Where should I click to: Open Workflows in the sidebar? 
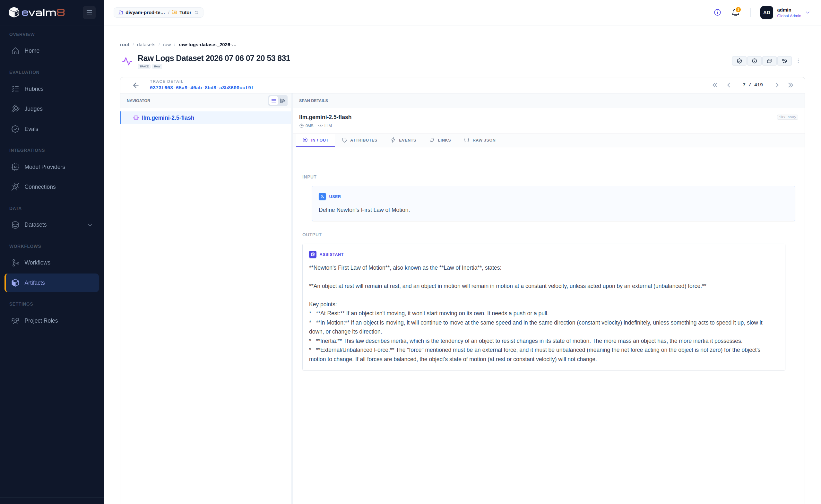[52, 263]
